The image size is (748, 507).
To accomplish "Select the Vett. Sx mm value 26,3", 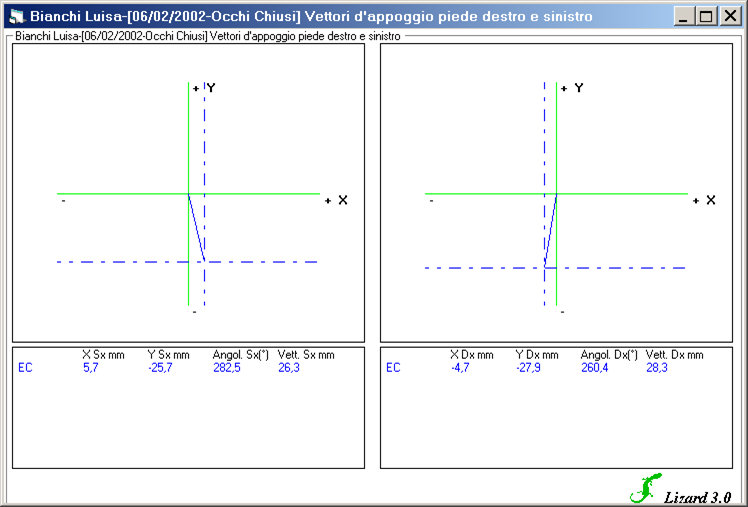I will (289, 368).
